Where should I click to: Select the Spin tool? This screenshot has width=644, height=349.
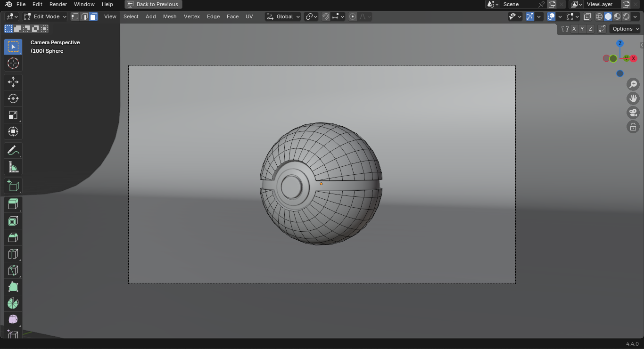[x=13, y=303]
